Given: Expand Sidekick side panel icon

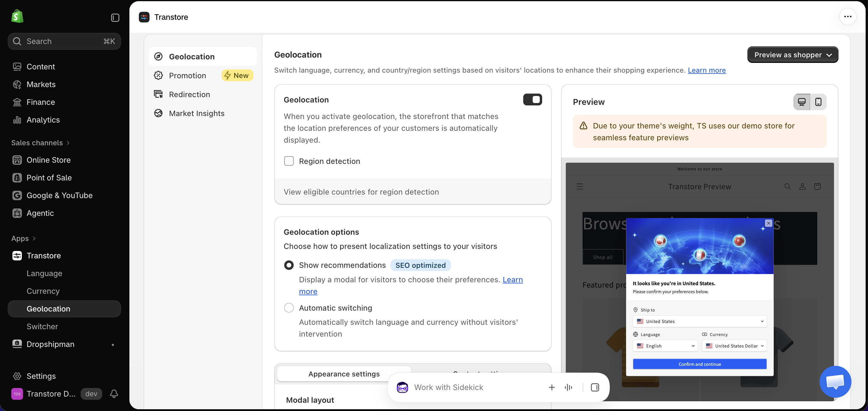Looking at the screenshot, I should click(x=595, y=387).
